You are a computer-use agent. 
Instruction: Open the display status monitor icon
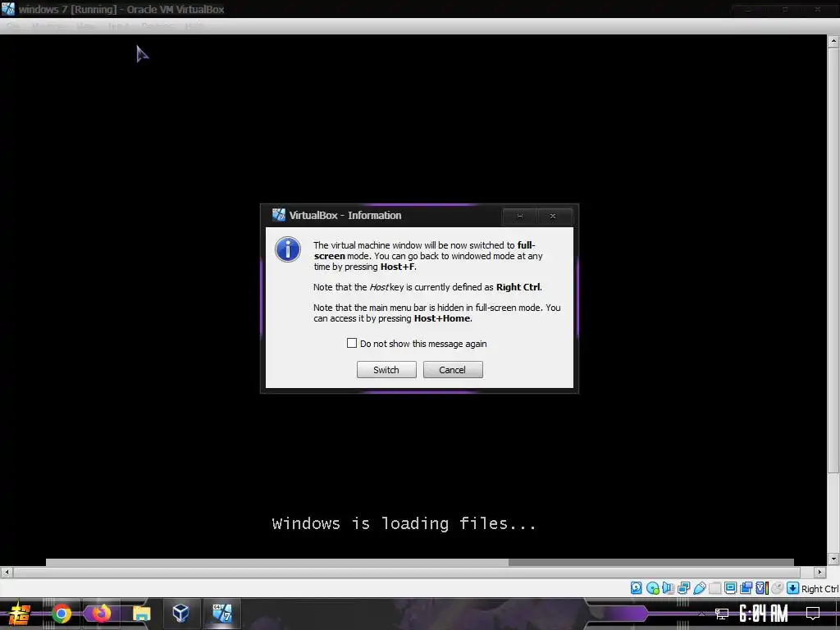pos(730,588)
